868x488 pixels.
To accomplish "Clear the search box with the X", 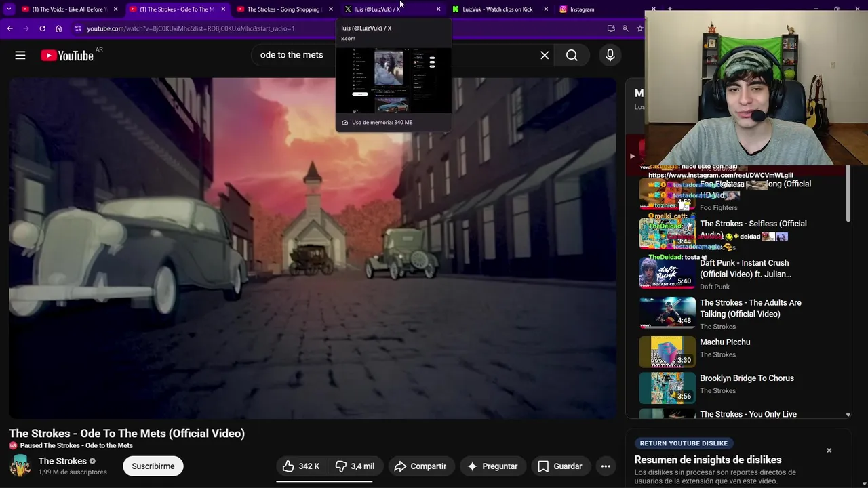I will [x=545, y=56].
